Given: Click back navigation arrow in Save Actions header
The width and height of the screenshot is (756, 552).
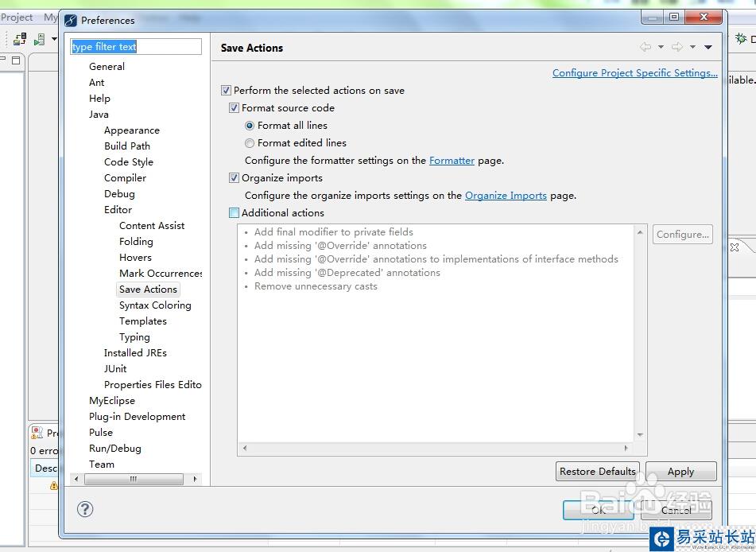Looking at the screenshot, I should [646, 47].
